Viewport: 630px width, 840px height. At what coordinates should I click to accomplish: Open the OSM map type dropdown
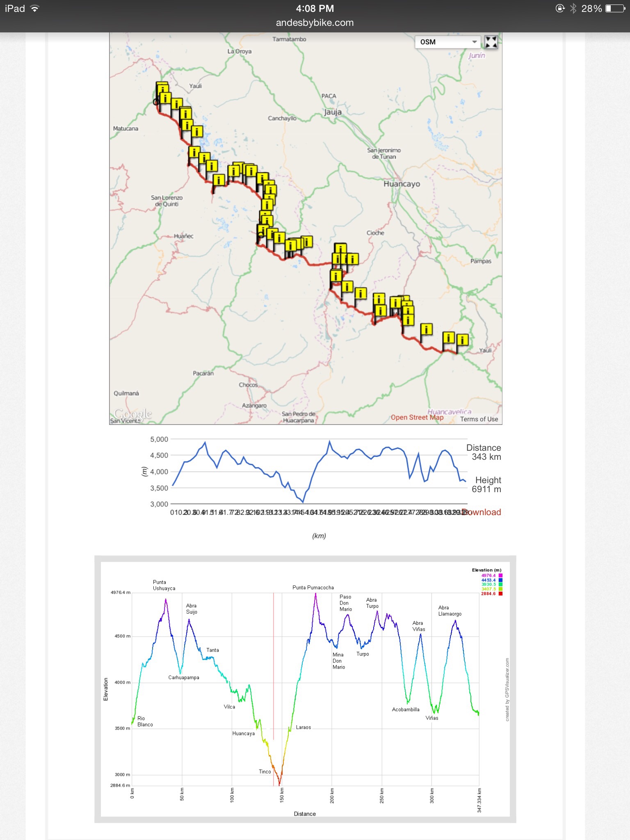447,42
